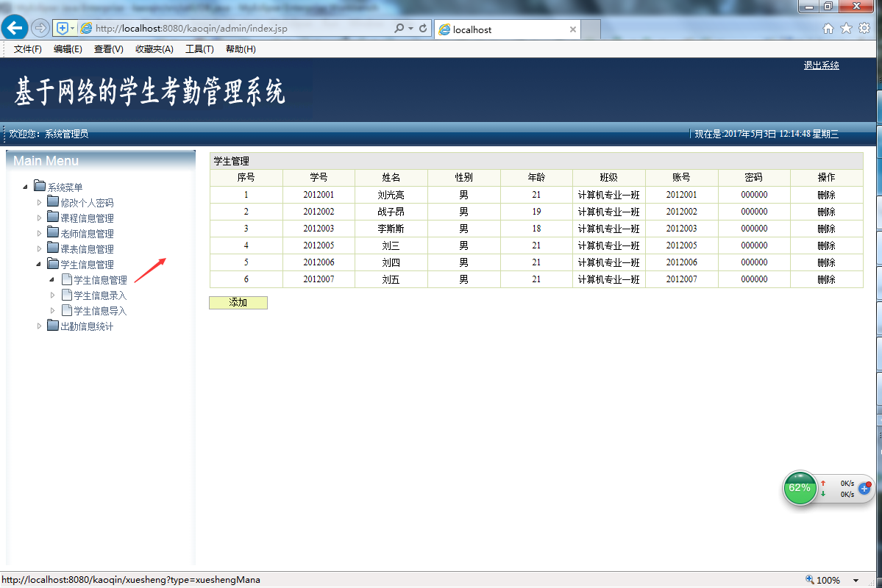This screenshot has width=882, height=588.
Task: Open the 出勤信息统计 tree item
Action: point(87,326)
